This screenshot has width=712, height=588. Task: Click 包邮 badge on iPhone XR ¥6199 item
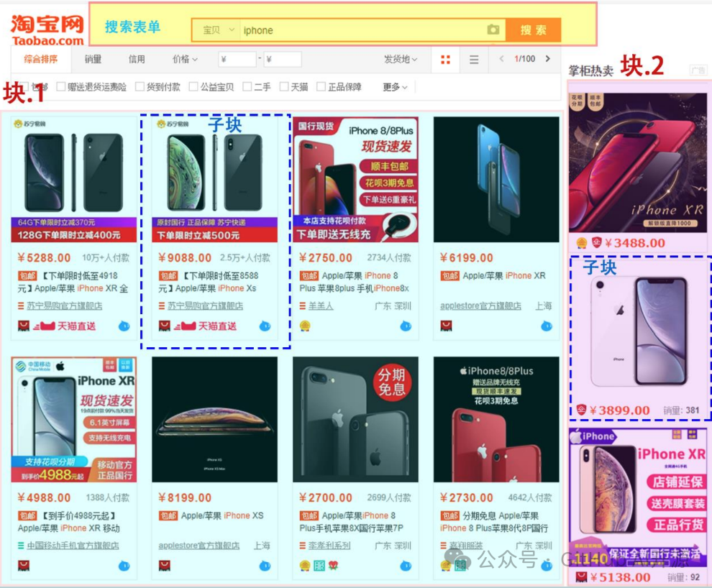[x=450, y=276]
